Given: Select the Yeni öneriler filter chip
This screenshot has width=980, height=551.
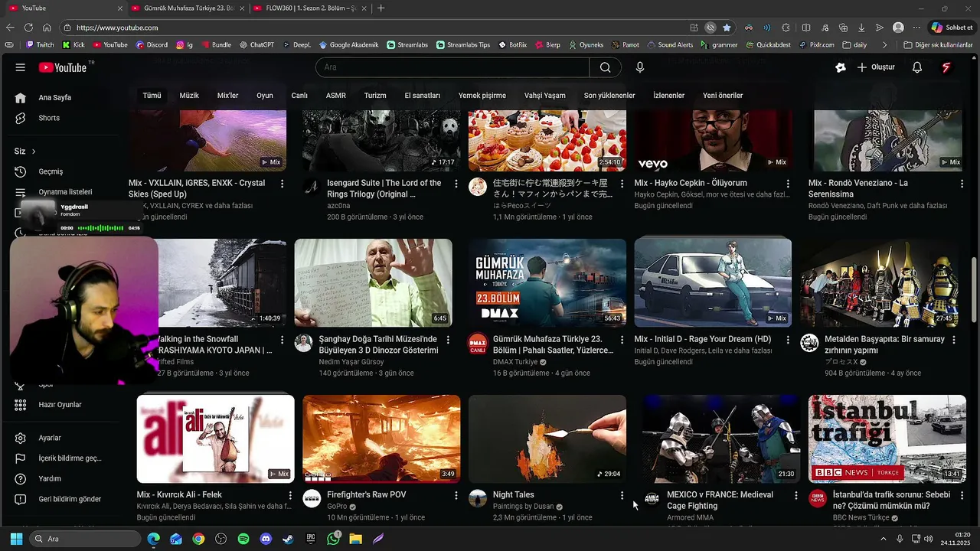Looking at the screenshot, I should coord(723,96).
